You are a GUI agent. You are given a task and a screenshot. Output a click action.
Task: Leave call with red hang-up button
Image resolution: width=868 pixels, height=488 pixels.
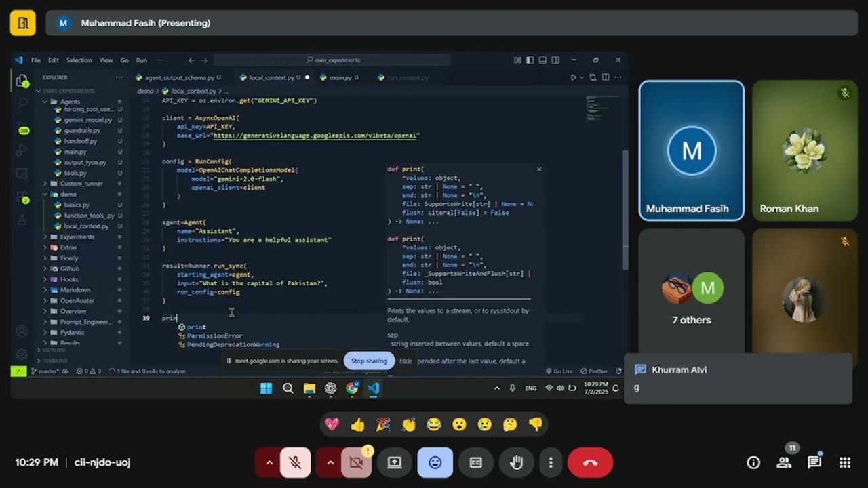pyautogui.click(x=590, y=462)
